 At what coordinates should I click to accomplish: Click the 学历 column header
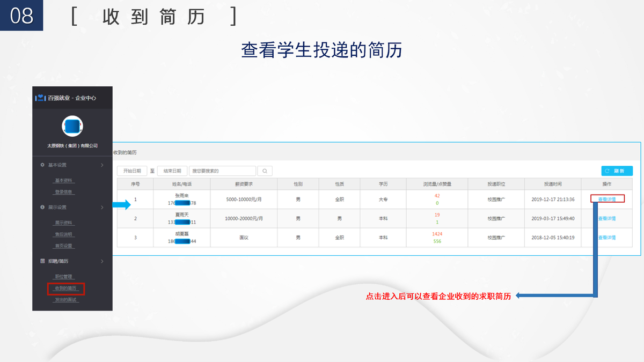(x=383, y=184)
